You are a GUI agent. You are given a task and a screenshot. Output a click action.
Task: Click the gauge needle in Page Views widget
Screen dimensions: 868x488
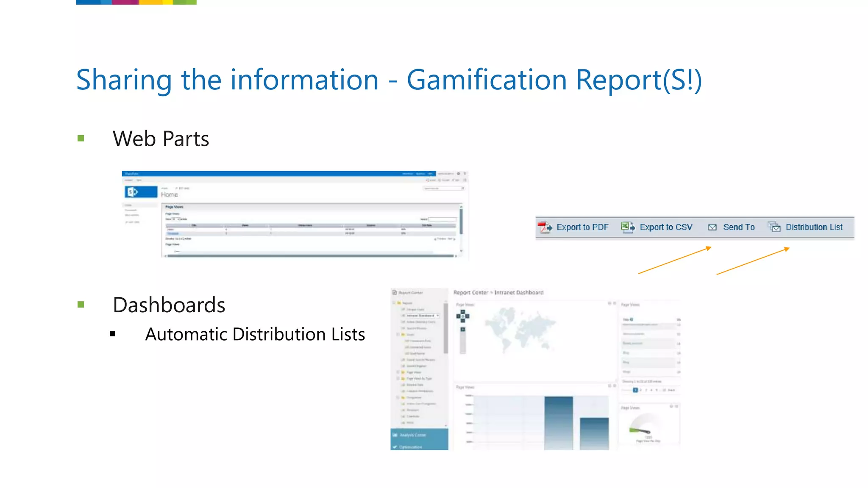point(642,431)
